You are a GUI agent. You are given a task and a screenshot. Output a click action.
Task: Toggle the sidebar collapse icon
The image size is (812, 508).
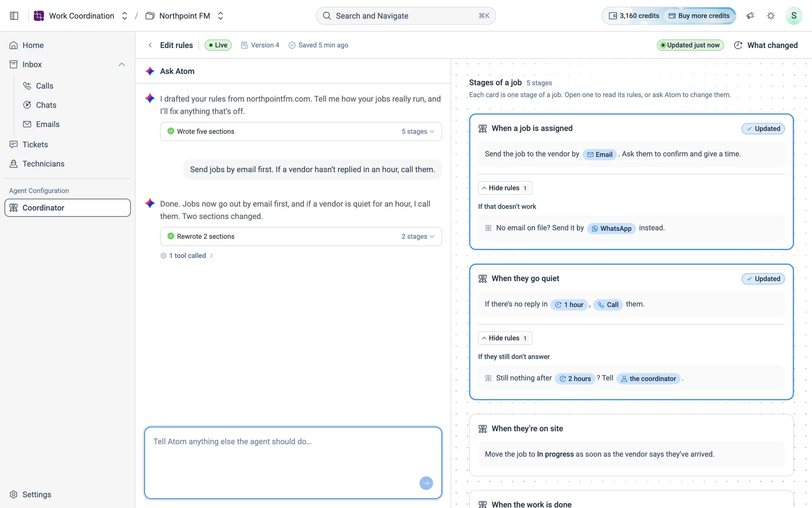click(14, 16)
